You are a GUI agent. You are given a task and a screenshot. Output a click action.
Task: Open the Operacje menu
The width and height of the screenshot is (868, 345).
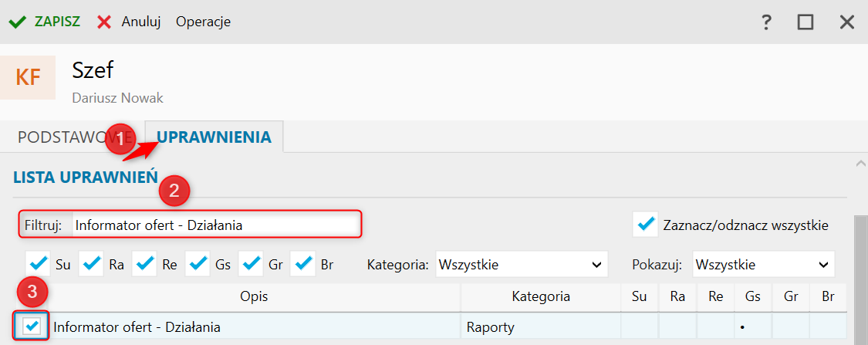[203, 22]
